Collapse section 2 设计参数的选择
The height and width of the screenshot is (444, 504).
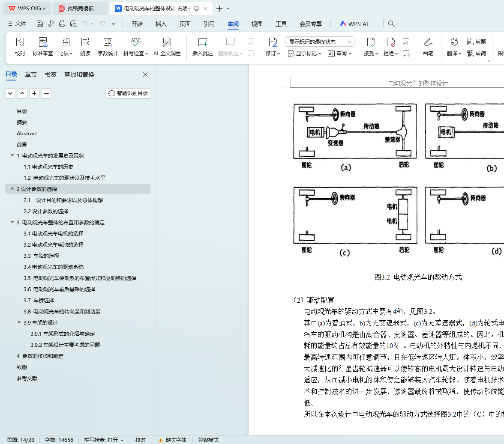coord(12,189)
